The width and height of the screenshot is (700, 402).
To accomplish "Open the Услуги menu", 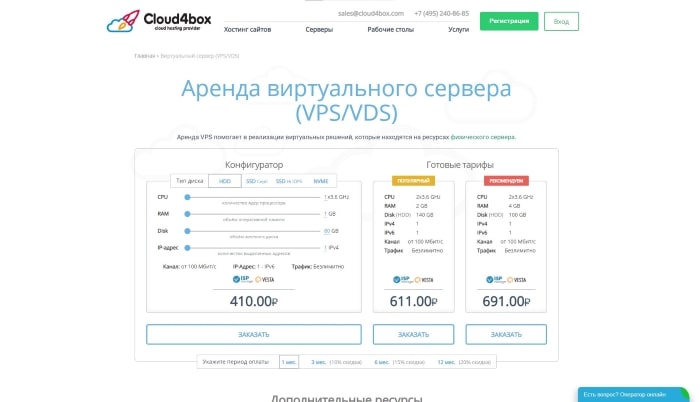I will [458, 29].
